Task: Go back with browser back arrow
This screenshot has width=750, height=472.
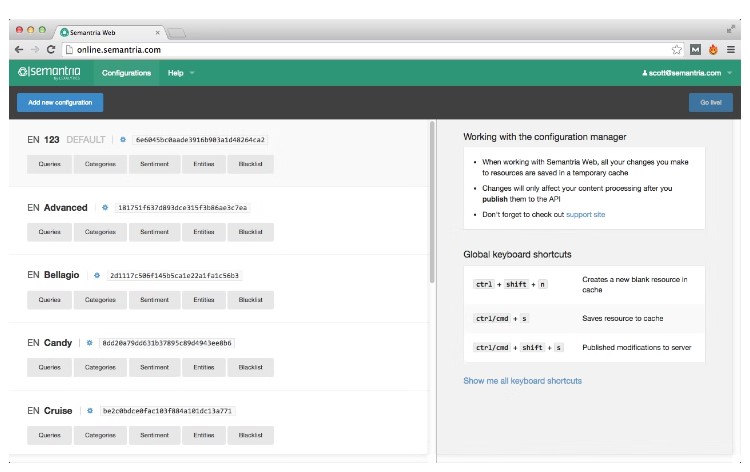Action: coord(19,49)
